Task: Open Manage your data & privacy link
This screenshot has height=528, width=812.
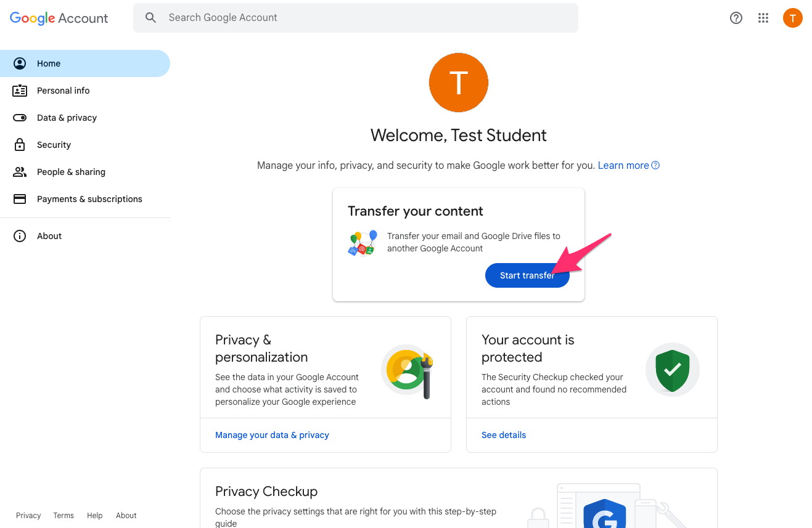Action: [x=272, y=435]
